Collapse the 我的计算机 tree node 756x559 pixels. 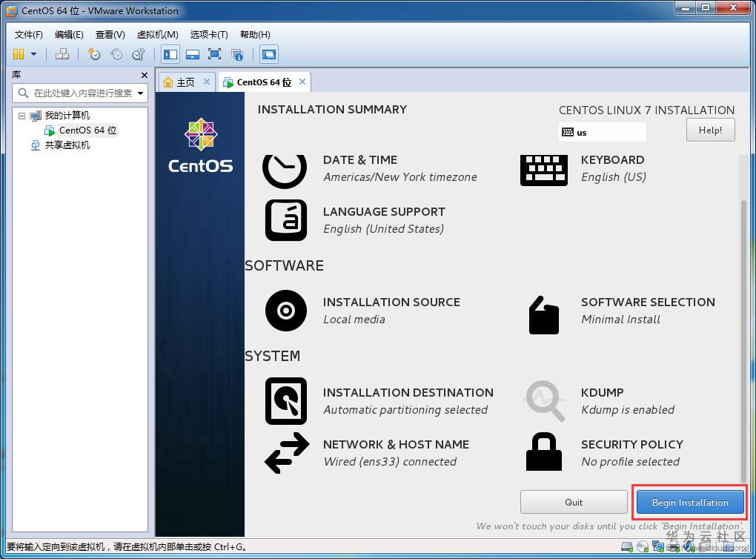(x=21, y=116)
